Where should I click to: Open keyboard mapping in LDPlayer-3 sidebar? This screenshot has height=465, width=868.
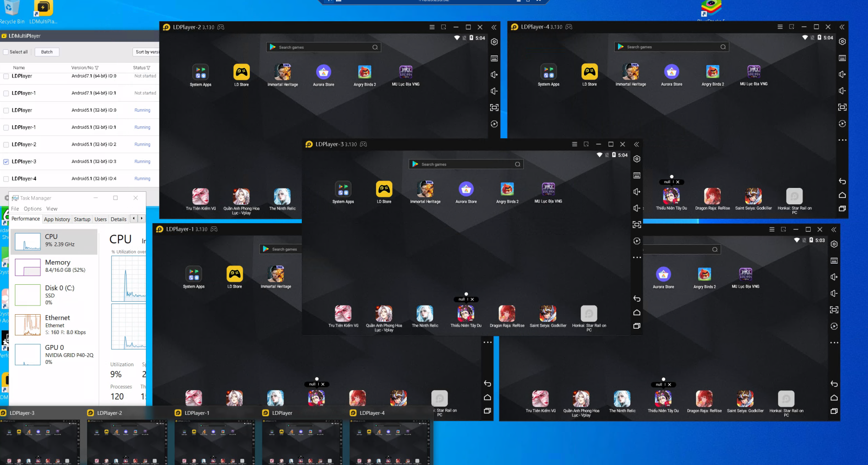(636, 175)
